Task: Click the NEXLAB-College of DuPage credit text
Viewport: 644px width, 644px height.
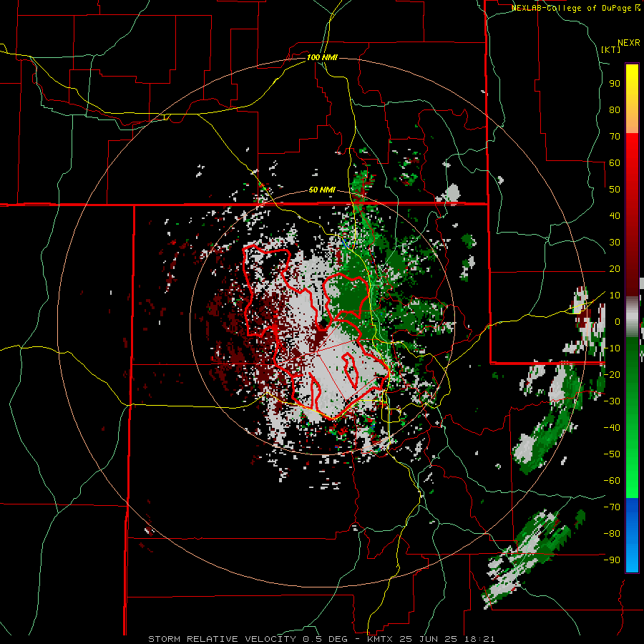Action: point(576,8)
